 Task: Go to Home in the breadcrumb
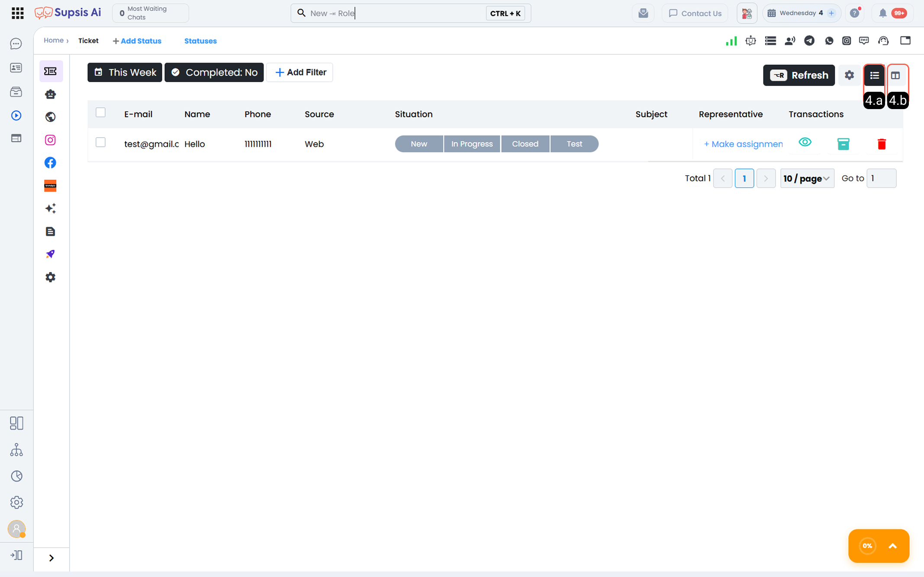54,40
